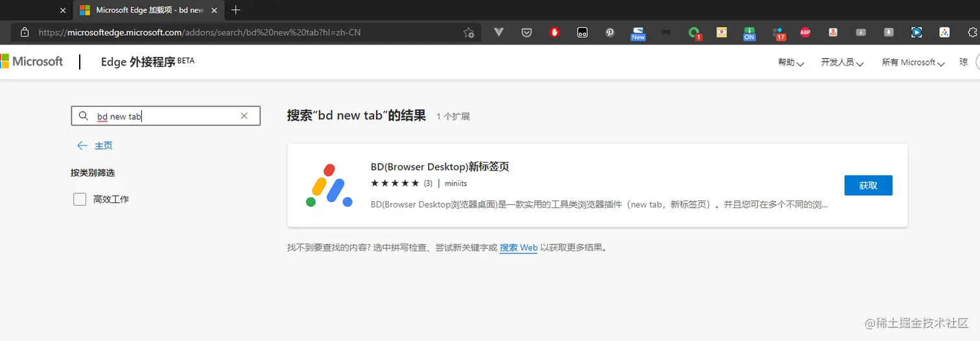The width and height of the screenshot is (980, 341).
Task: Click the 按类别筛选 heading
Action: click(93, 173)
